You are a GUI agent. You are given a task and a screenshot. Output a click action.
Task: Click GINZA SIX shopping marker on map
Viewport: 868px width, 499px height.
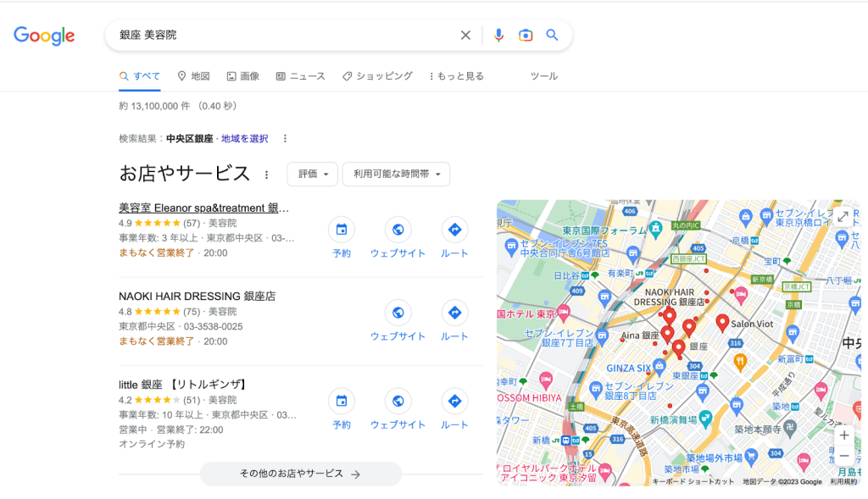pos(659,366)
